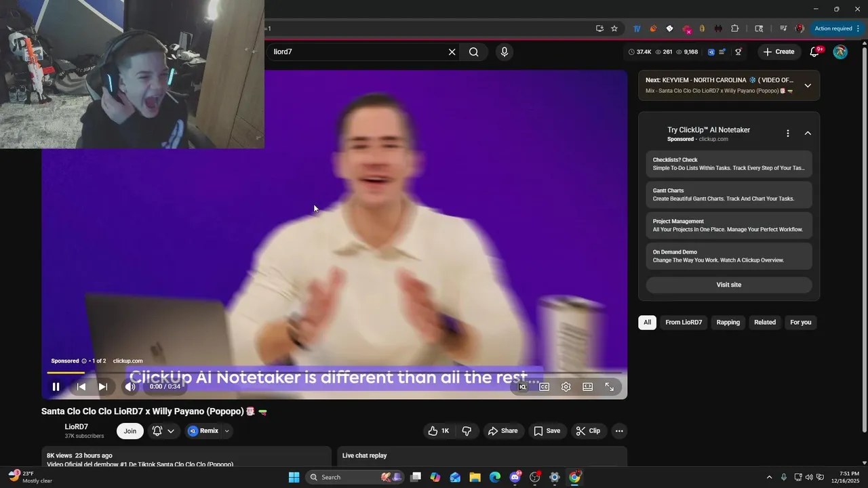The width and height of the screenshot is (868, 488).
Task: Show hidden system tray icons
Action: (x=769, y=477)
